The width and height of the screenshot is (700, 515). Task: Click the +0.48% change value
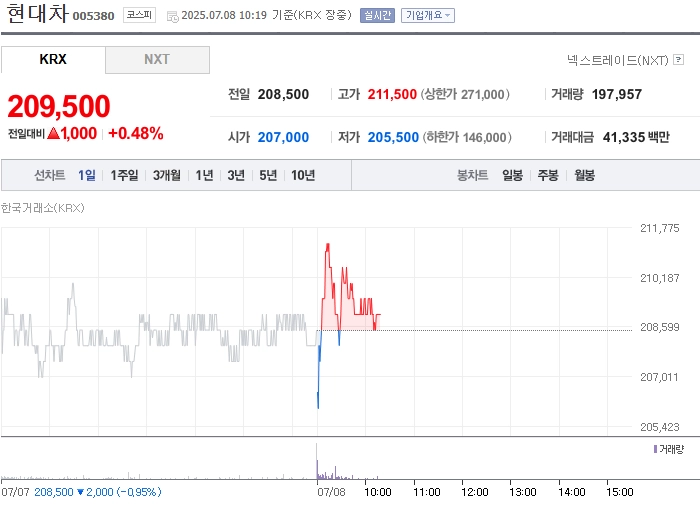136,133
